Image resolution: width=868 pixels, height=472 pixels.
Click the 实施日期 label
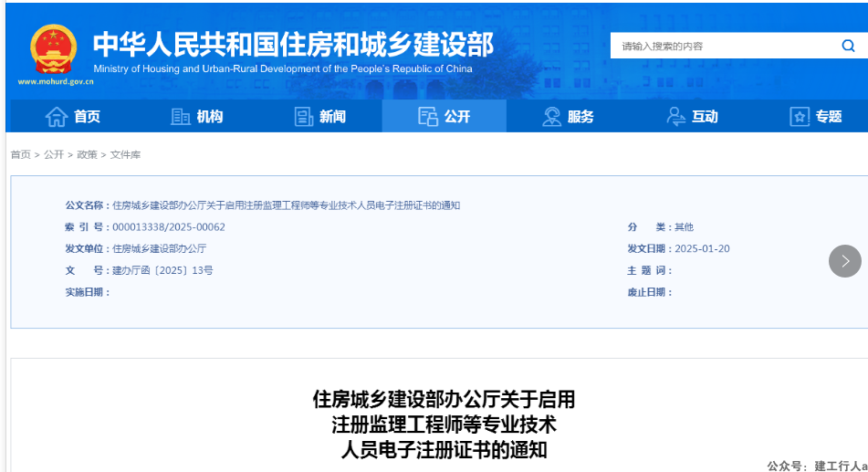(88, 292)
